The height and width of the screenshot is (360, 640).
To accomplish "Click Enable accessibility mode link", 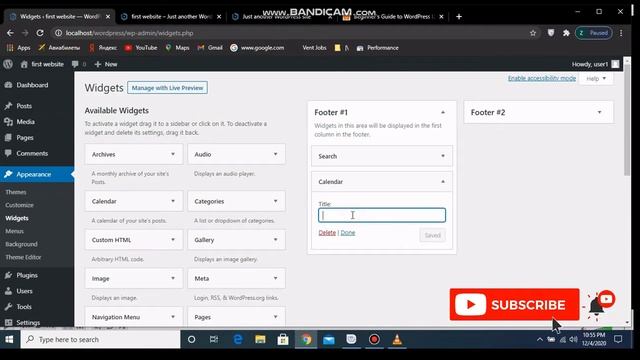I will click(x=542, y=78).
